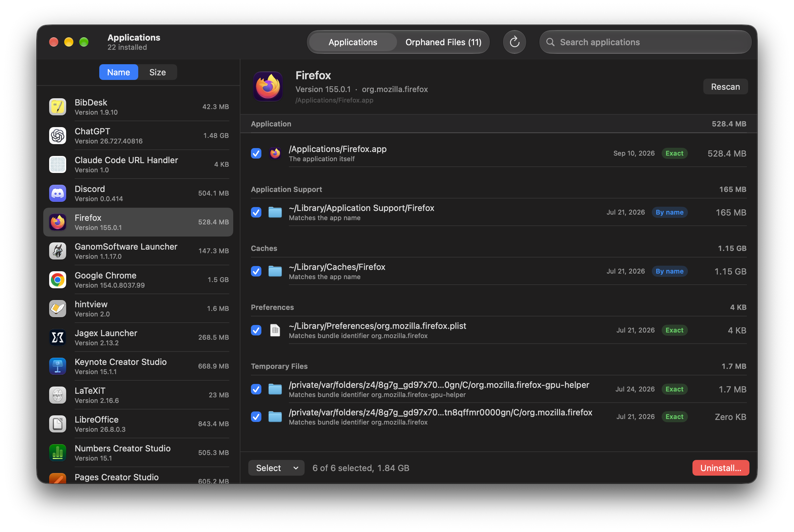Click the LaTeXiT app icon
The width and height of the screenshot is (794, 532).
point(58,395)
